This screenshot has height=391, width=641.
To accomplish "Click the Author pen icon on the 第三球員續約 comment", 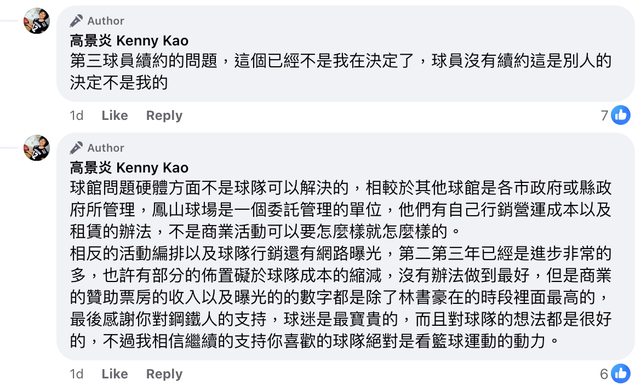I will (x=76, y=20).
